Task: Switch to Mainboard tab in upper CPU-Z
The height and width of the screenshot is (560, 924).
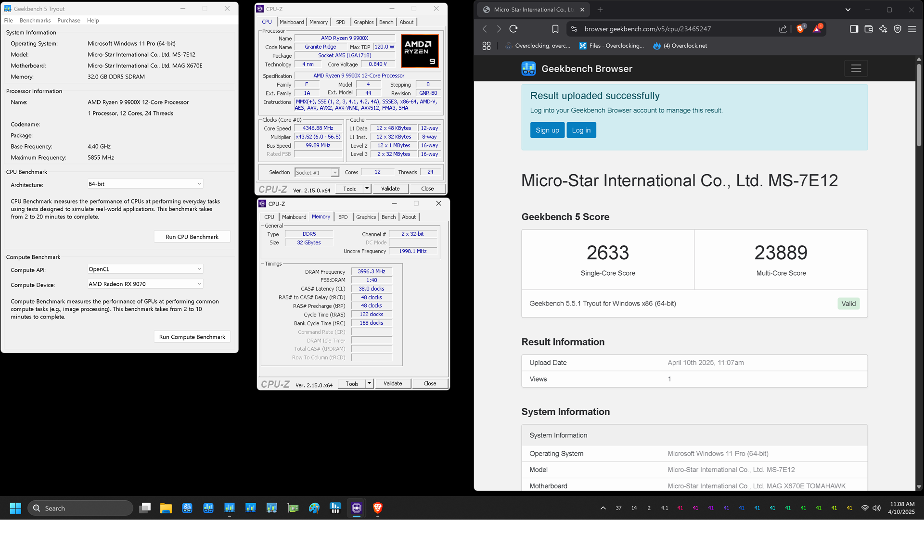Action: (x=292, y=22)
